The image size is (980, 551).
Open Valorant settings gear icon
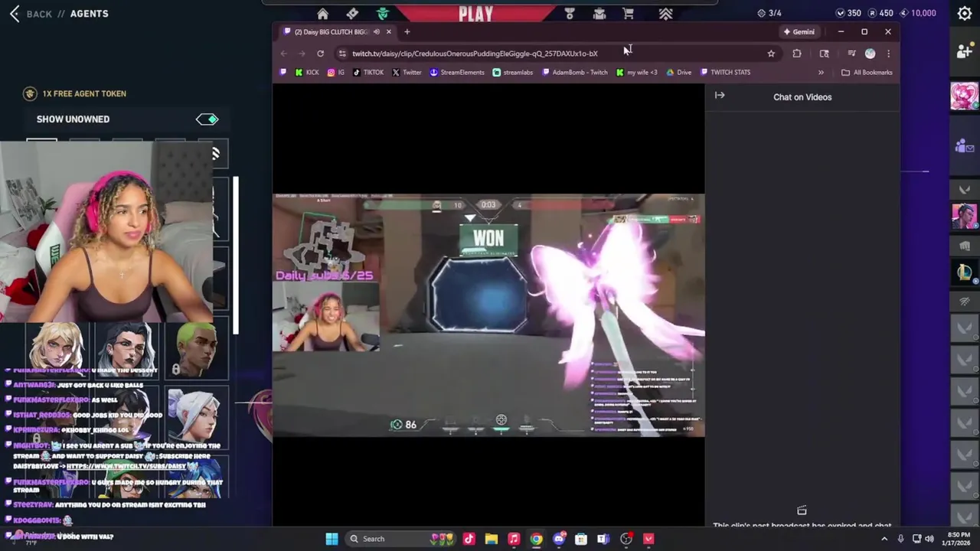tap(964, 13)
